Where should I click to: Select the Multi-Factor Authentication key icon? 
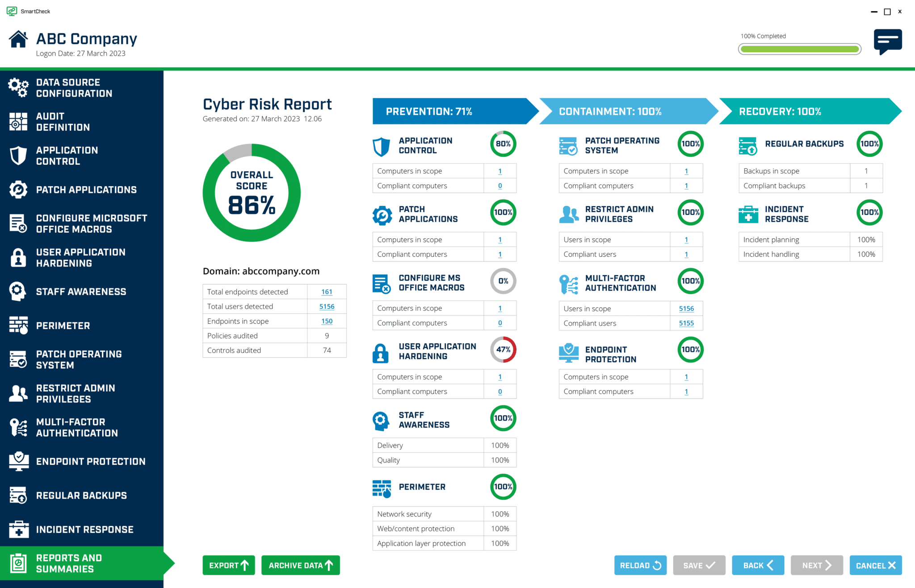[x=18, y=427]
